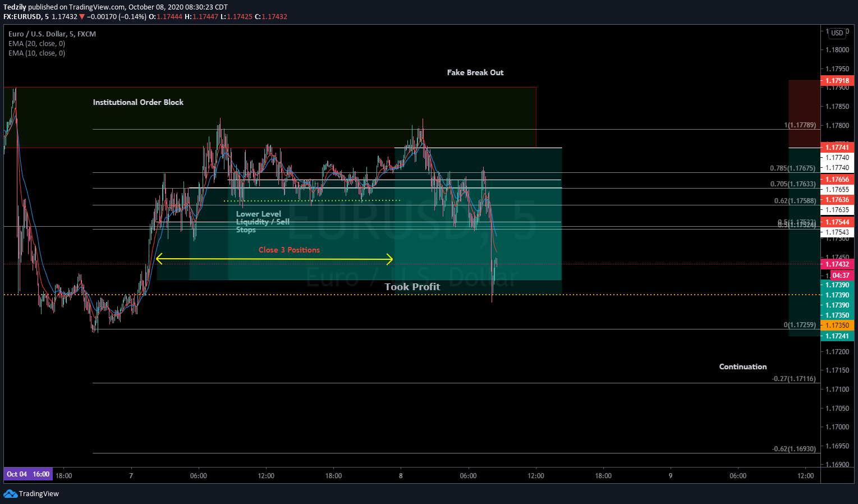Click the Fib level -0.27(1.17116) label
This screenshot has width=858, height=504.
tap(794, 379)
